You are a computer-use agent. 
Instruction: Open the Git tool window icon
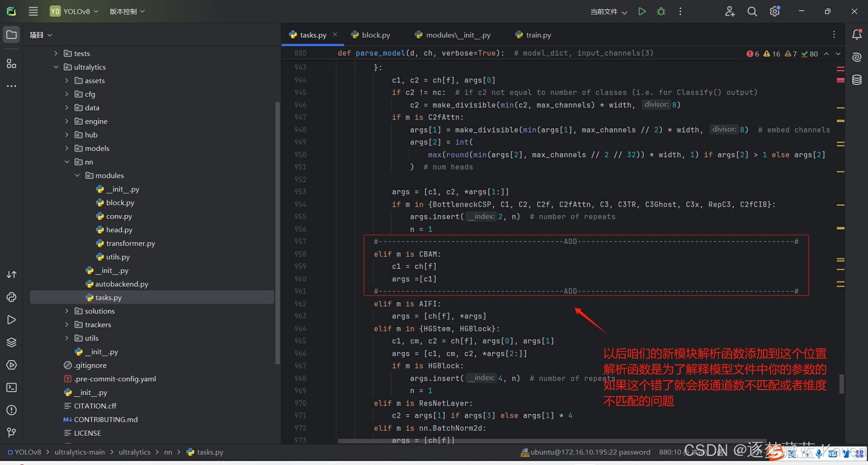tap(11, 432)
